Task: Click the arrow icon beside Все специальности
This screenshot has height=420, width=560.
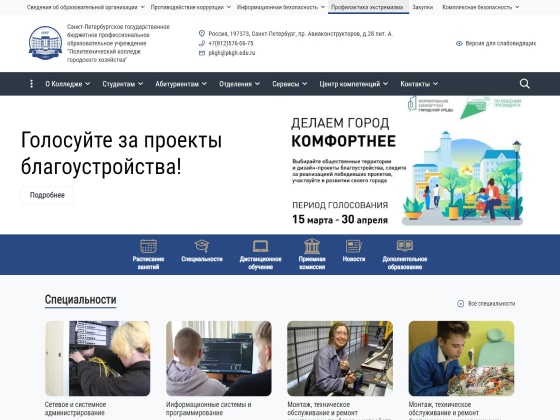Action: (x=460, y=304)
